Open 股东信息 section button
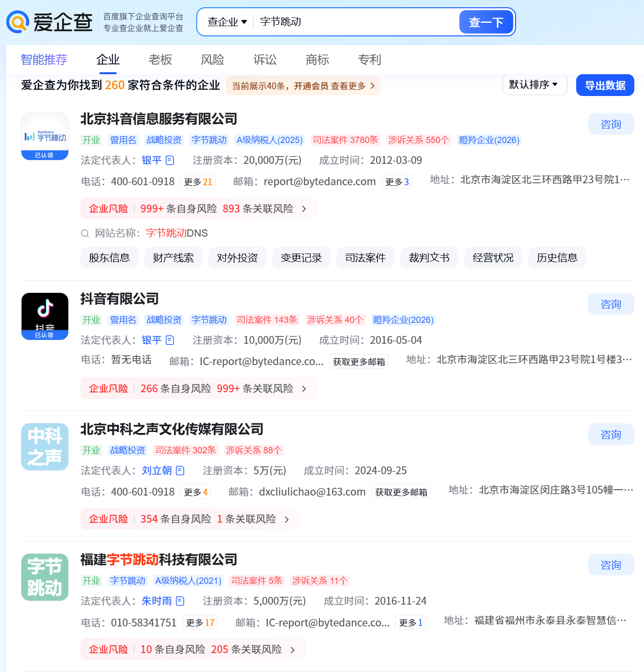This screenshot has height=672, width=644. coord(110,257)
